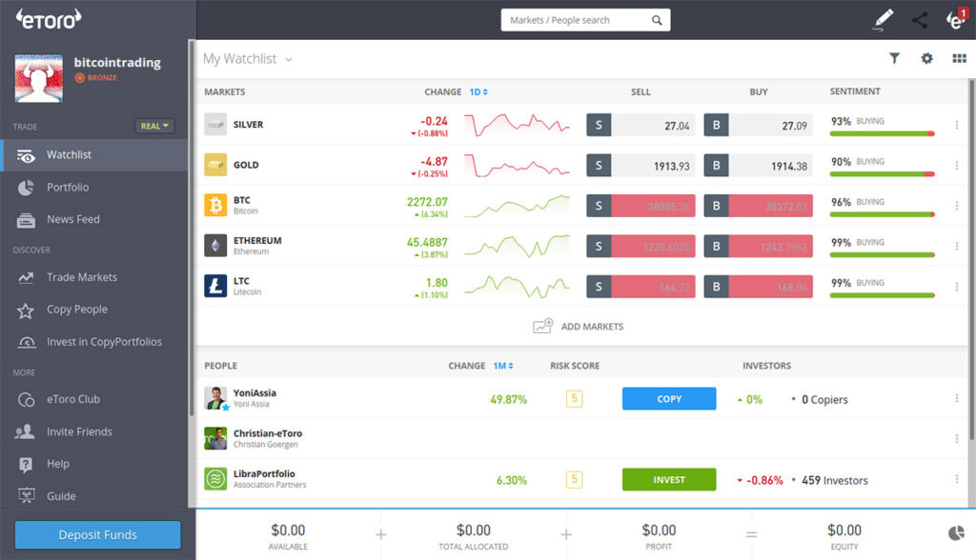Sell SILVER at 27.04
Viewport: 976px width, 560px height.
tap(640, 125)
